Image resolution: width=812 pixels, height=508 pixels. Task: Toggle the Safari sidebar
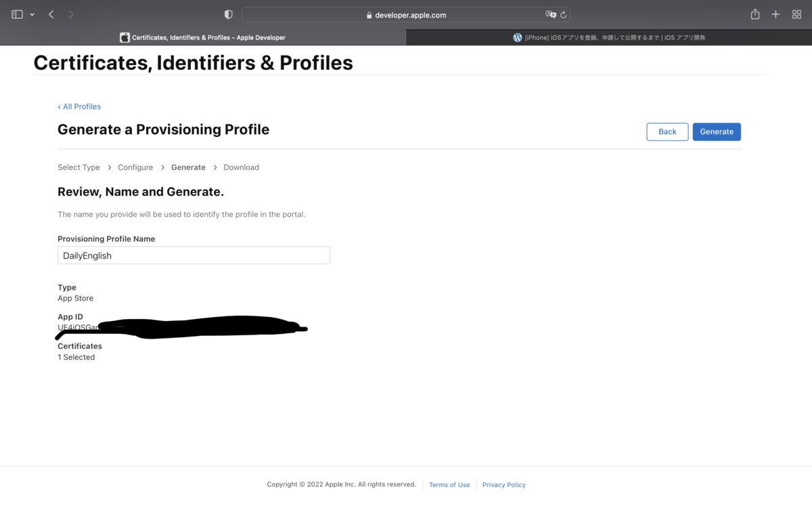(x=18, y=14)
